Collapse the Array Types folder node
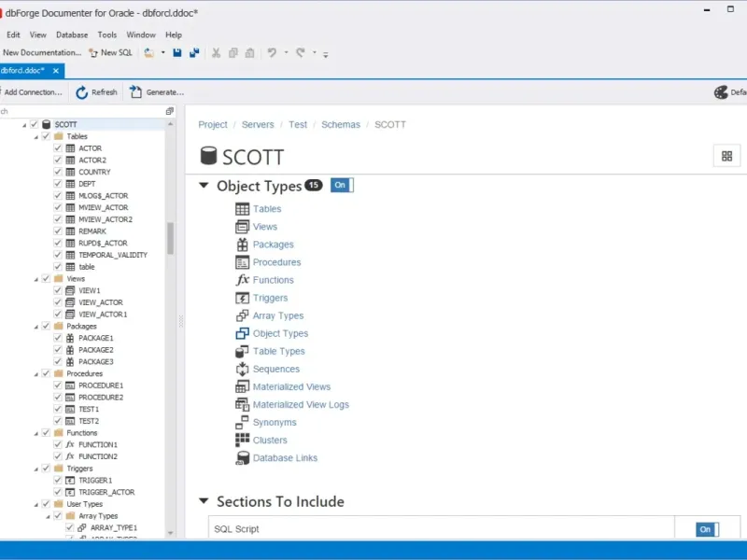 [x=49, y=516]
